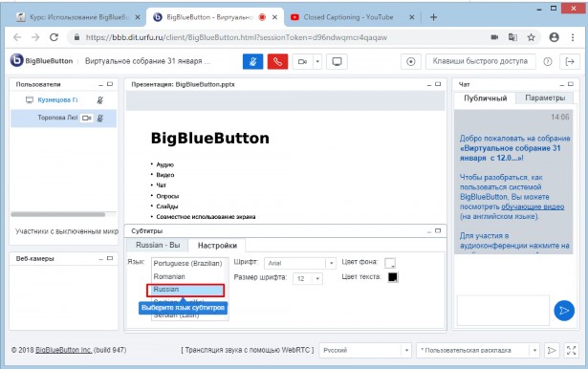This screenshot has width=588, height=369.
Task: Click camera permission icon in address bar
Action: [494, 37]
